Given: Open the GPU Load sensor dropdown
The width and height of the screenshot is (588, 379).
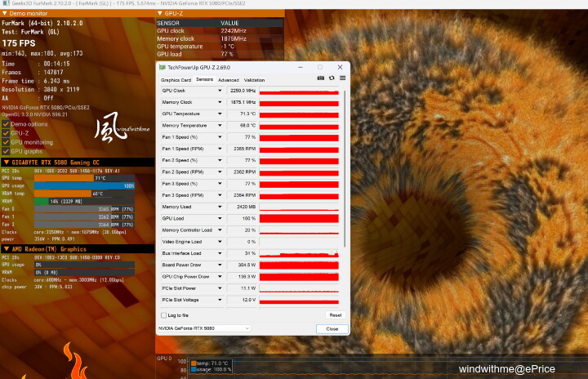Looking at the screenshot, I should [x=220, y=218].
